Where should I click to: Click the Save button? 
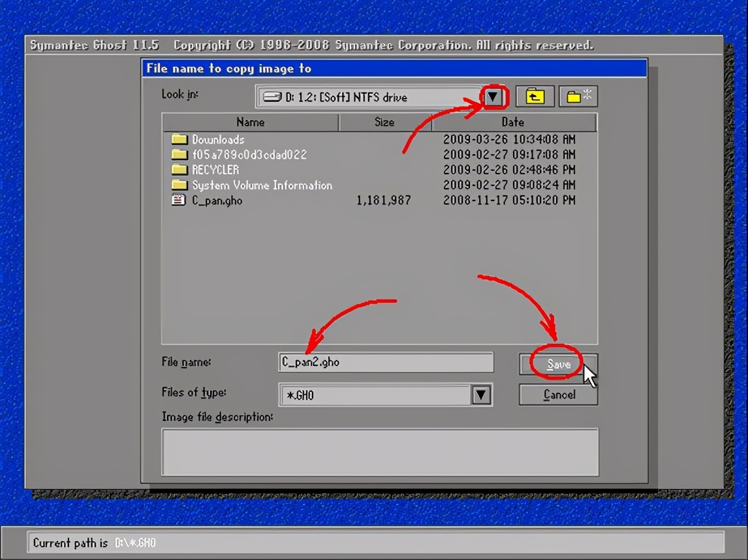click(x=558, y=364)
